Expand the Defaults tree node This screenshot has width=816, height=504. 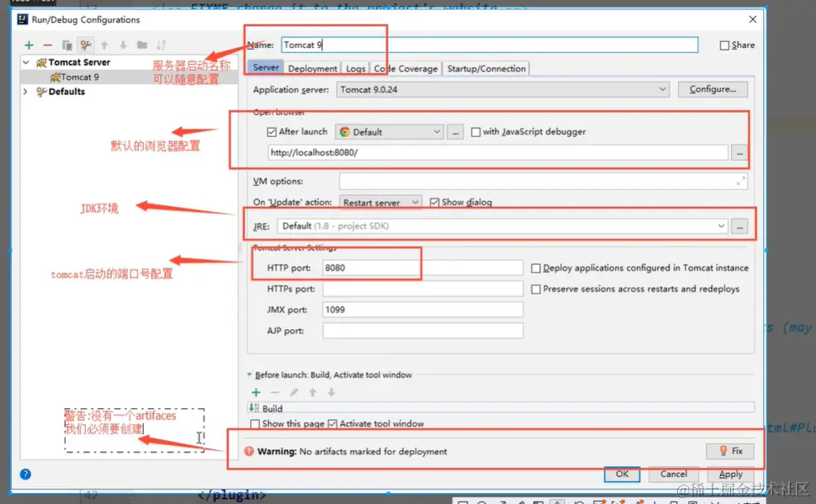[x=25, y=92]
